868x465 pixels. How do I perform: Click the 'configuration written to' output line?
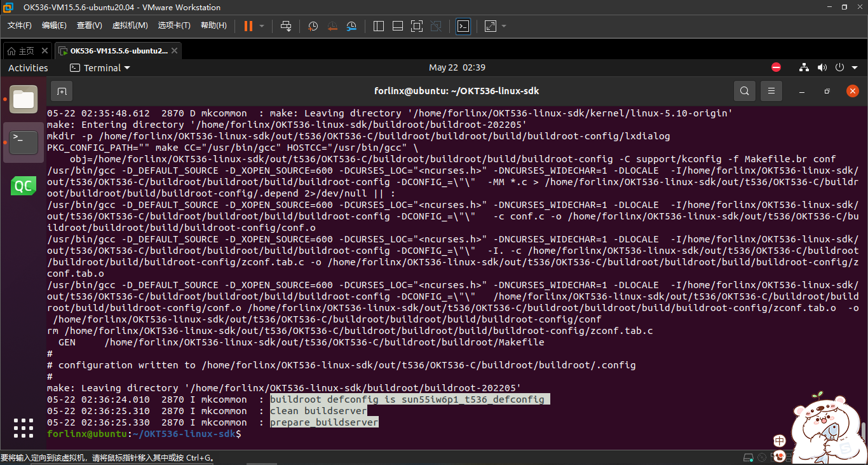click(x=341, y=365)
